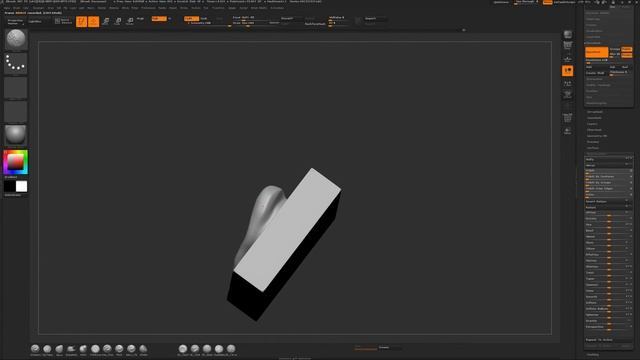This screenshot has width=640, height=360.
Task: Open the empty alpha slot
Action: pyautogui.click(x=16, y=87)
